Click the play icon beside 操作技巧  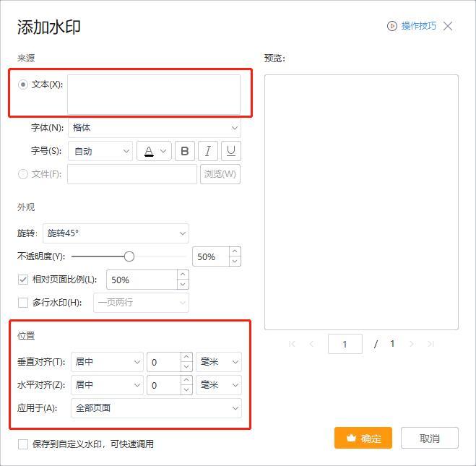coord(392,26)
